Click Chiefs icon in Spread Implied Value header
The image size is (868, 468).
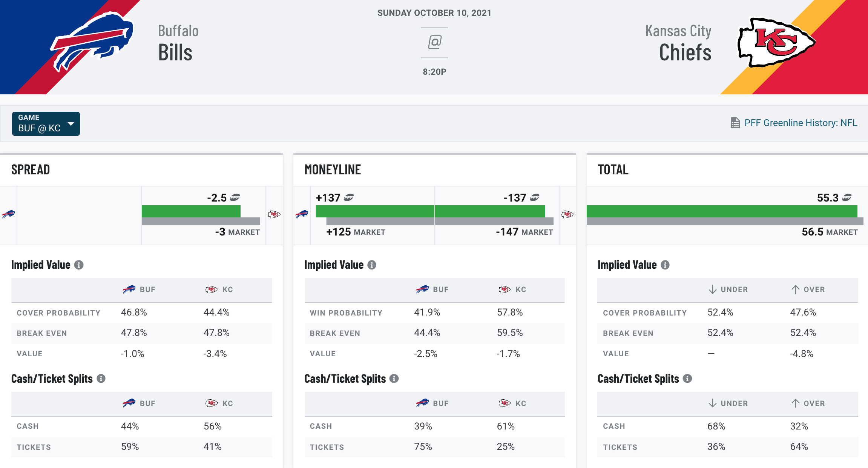(x=212, y=289)
